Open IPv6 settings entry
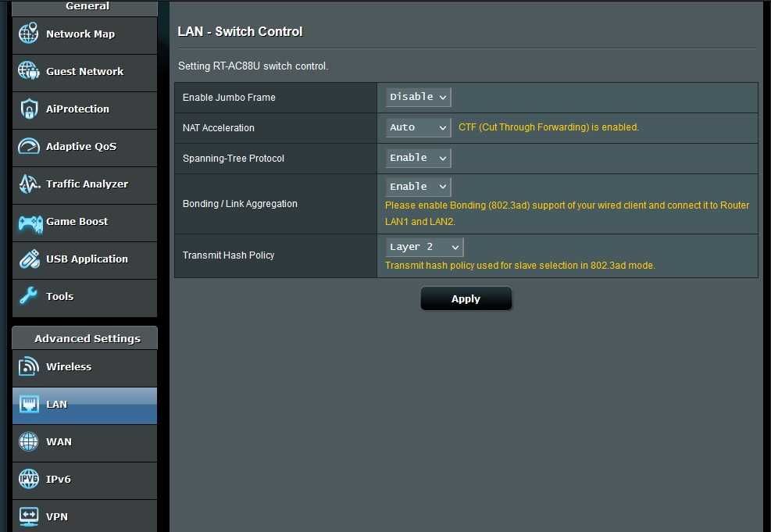 pos(84,480)
